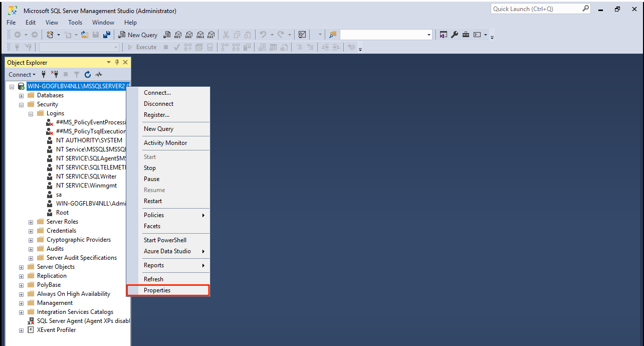Image resolution: width=644 pixels, height=346 pixels.
Task: Click New Query in the main toolbar
Action: 138,35
